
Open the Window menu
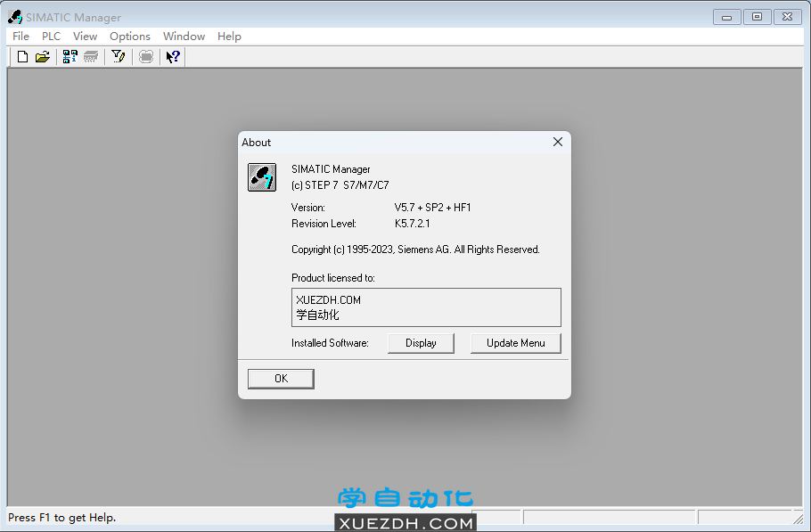click(x=184, y=37)
